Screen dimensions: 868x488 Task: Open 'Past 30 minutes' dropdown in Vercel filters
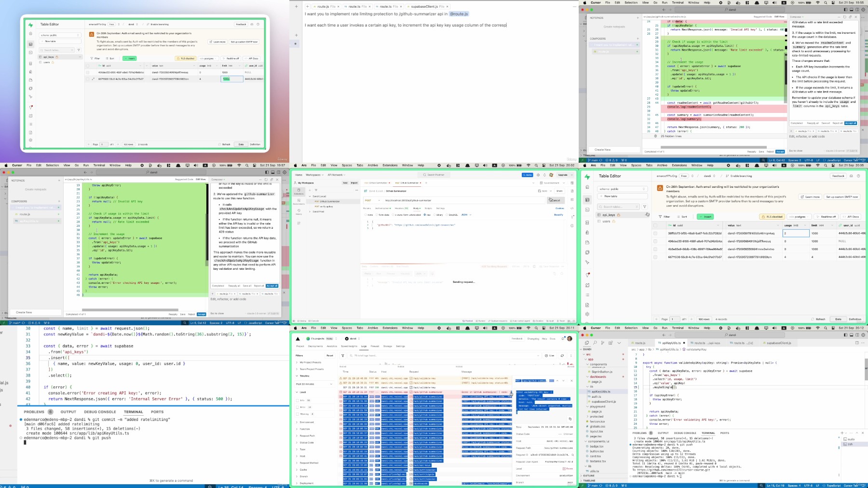pyautogui.click(x=314, y=384)
